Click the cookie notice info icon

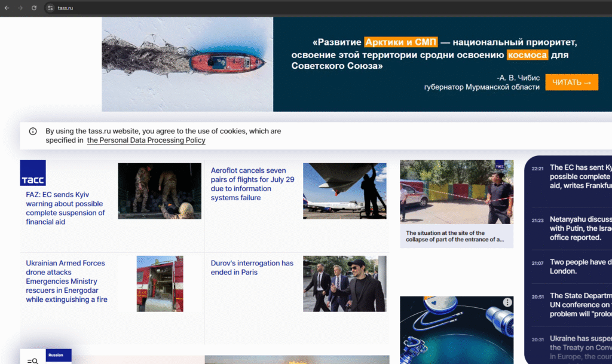33,131
